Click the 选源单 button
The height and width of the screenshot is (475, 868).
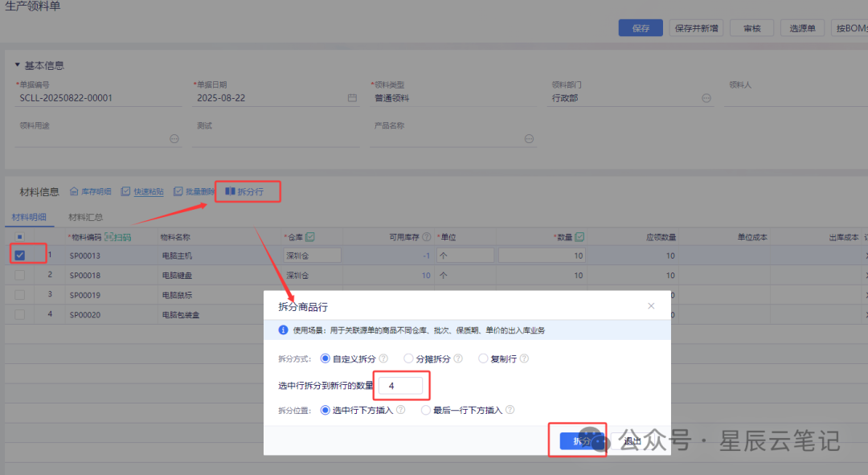(x=803, y=28)
